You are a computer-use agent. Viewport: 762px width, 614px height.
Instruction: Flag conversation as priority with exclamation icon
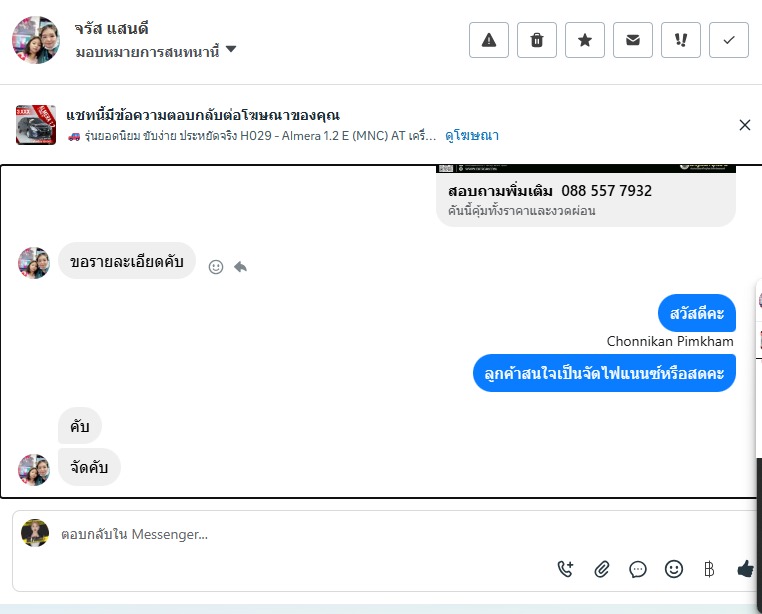[x=681, y=40]
